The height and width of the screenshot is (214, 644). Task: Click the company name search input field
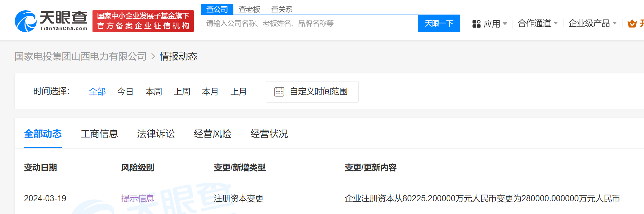click(309, 24)
